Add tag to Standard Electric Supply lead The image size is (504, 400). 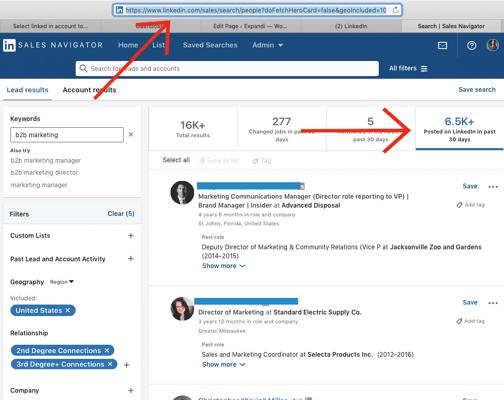point(471,321)
